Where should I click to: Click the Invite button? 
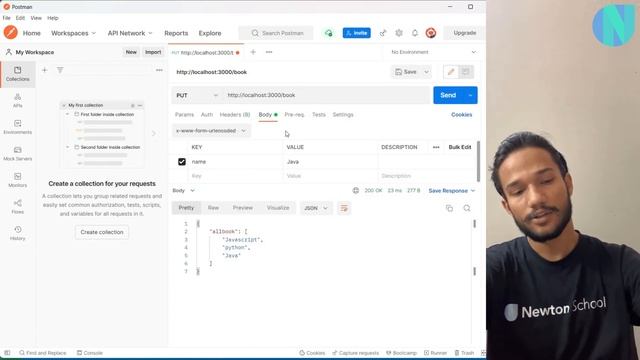357,33
